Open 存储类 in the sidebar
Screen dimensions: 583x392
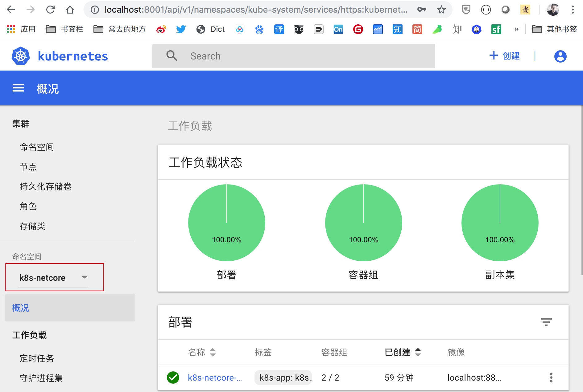coord(32,226)
